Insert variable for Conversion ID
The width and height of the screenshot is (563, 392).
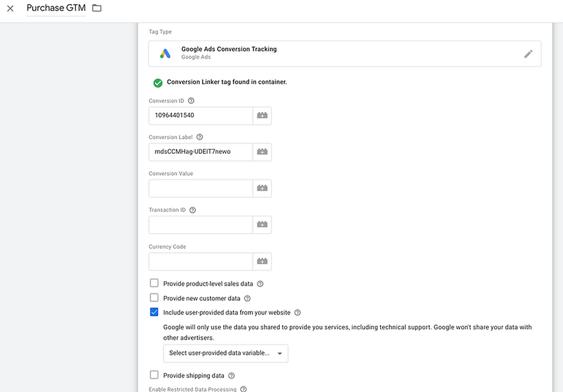[262, 116]
